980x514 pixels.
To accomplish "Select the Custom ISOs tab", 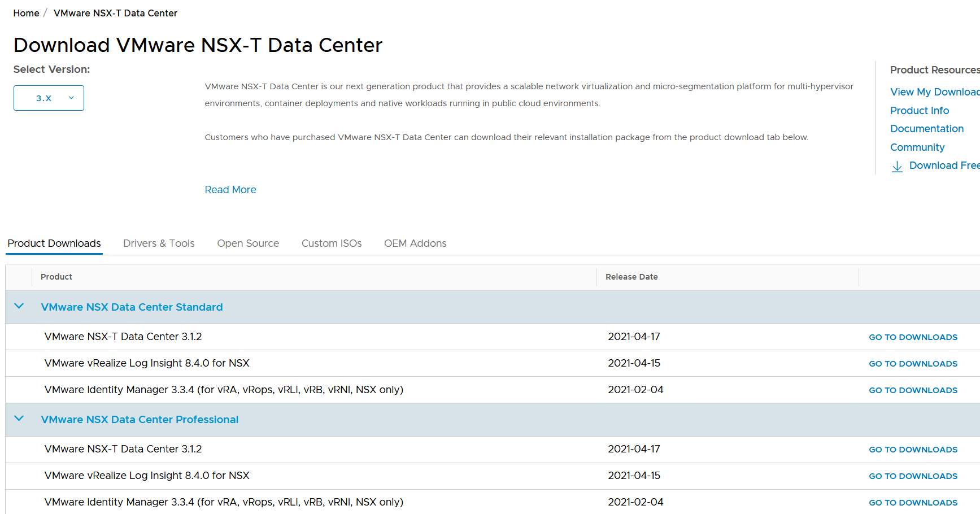I will tap(332, 243).
